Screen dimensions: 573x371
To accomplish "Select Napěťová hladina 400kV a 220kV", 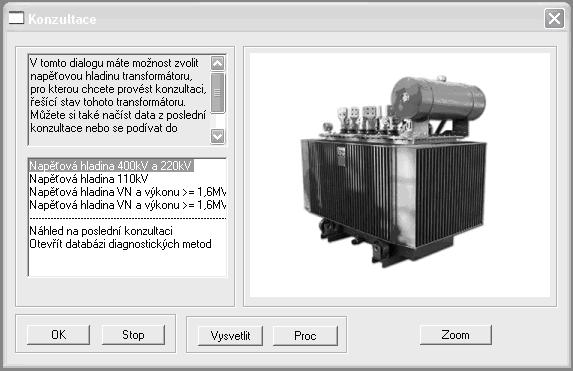I will tap(111, 166).
